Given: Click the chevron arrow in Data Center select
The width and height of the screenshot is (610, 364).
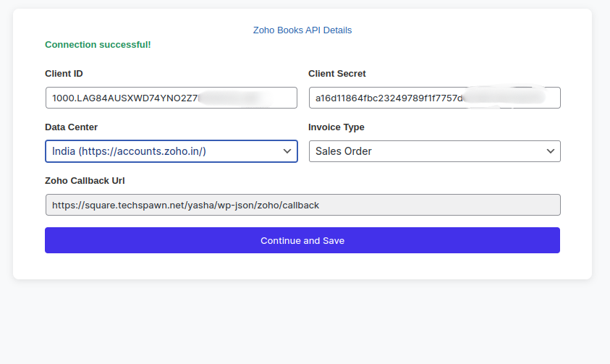Looking at the screenshot, I should [287, 151].
